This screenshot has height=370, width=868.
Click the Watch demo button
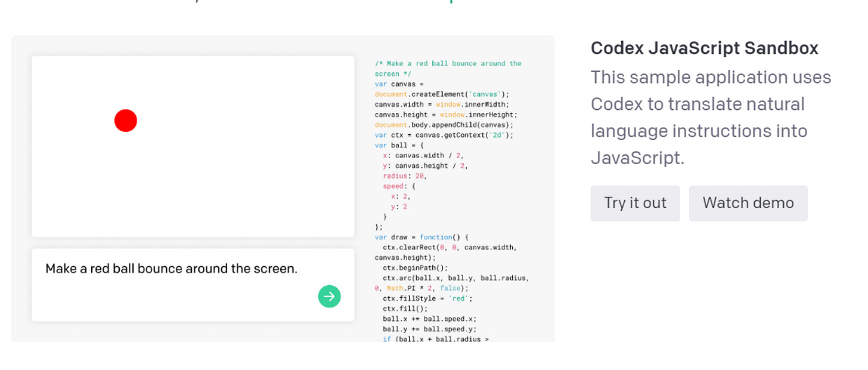(x=748, y=203)
